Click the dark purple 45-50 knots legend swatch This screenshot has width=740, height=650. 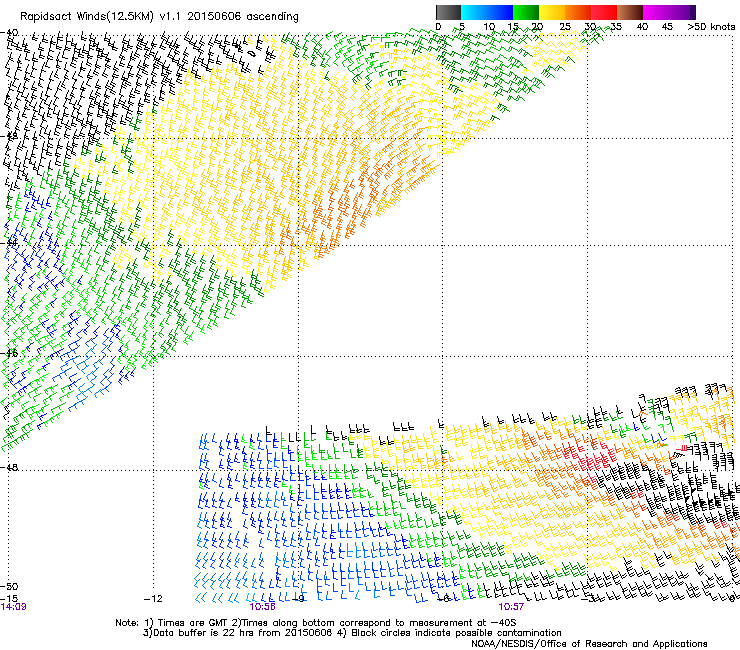pos(682,12)
